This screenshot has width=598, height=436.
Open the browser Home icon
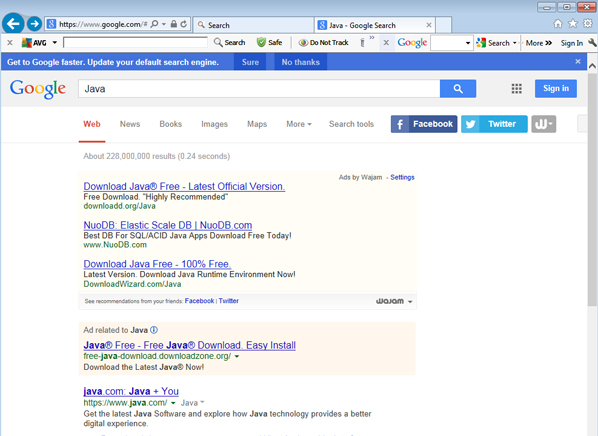(x=558, y=24)
